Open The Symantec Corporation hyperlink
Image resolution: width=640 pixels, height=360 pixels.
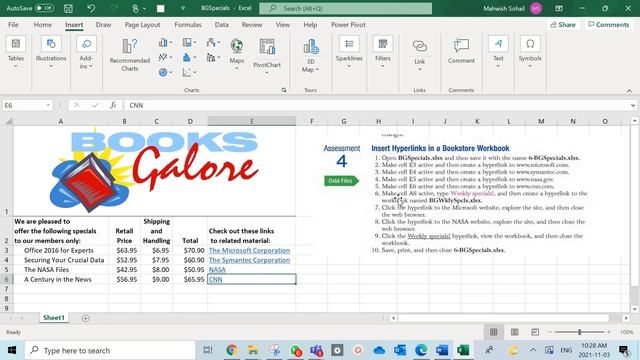point(249,260)
